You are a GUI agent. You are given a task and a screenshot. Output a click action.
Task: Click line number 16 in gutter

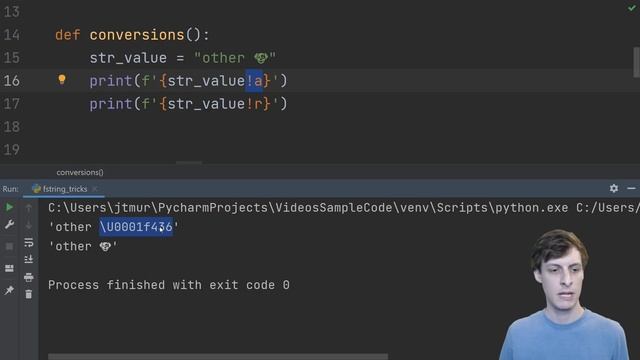11,81
